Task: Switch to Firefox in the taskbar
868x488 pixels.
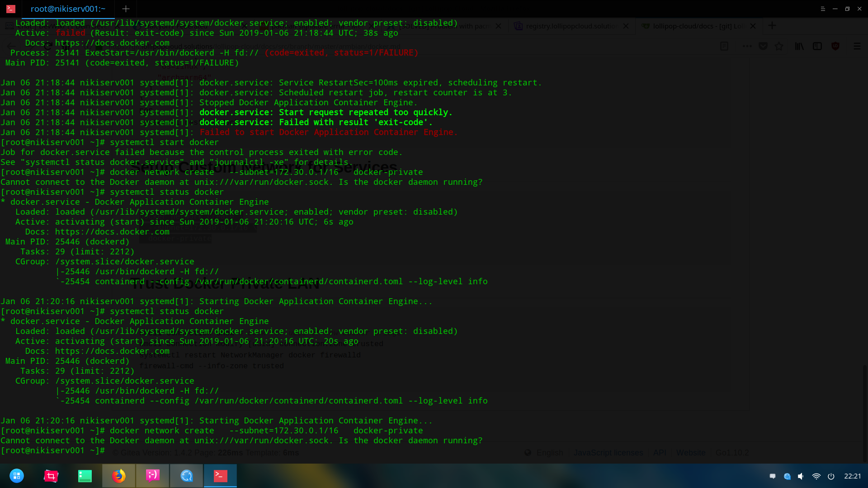Action: pyautogui.click(x=119, y=476)
